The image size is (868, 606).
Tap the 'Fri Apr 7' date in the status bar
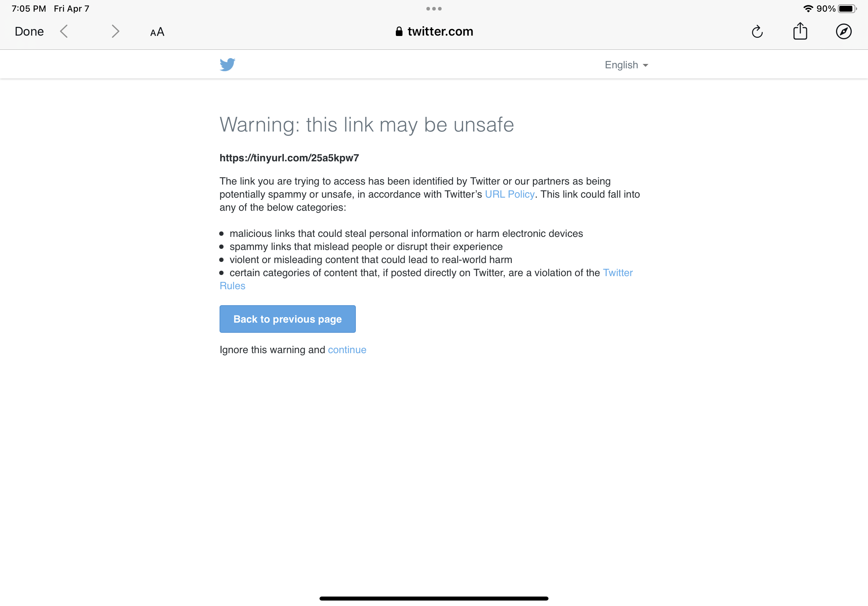(72, 9)
